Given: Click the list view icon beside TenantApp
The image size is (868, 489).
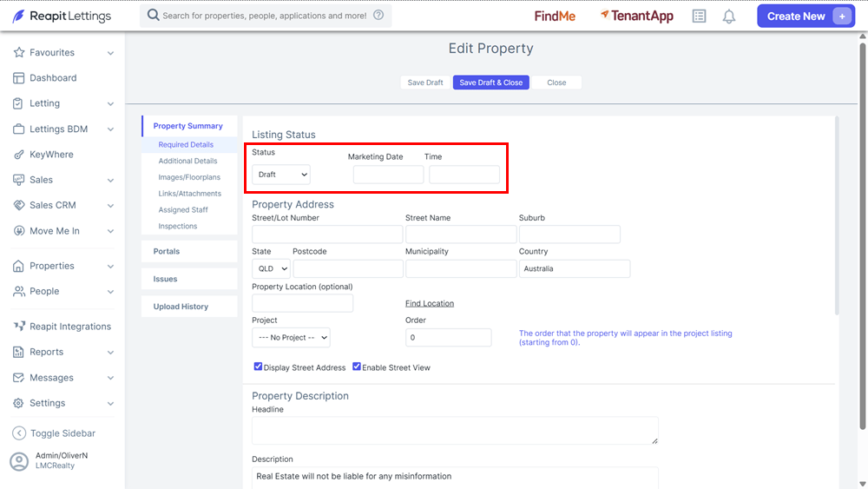Looking at the screenshot, I should coord(699,17).
